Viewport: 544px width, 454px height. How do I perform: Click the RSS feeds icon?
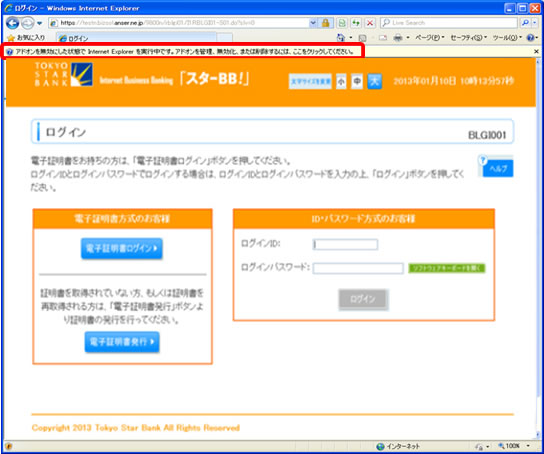[x=362, y=38]
